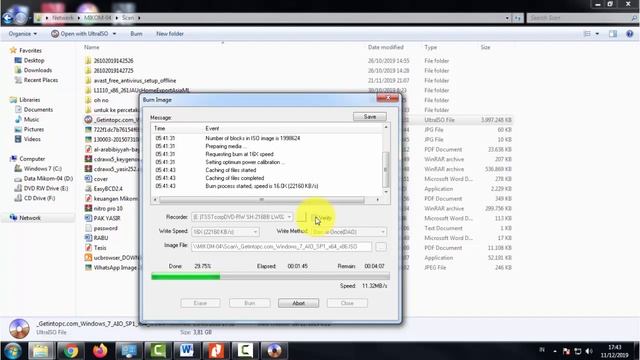Click the address bar refresh button
This screenshot has height=360, width=640.
tap(518, 18)
